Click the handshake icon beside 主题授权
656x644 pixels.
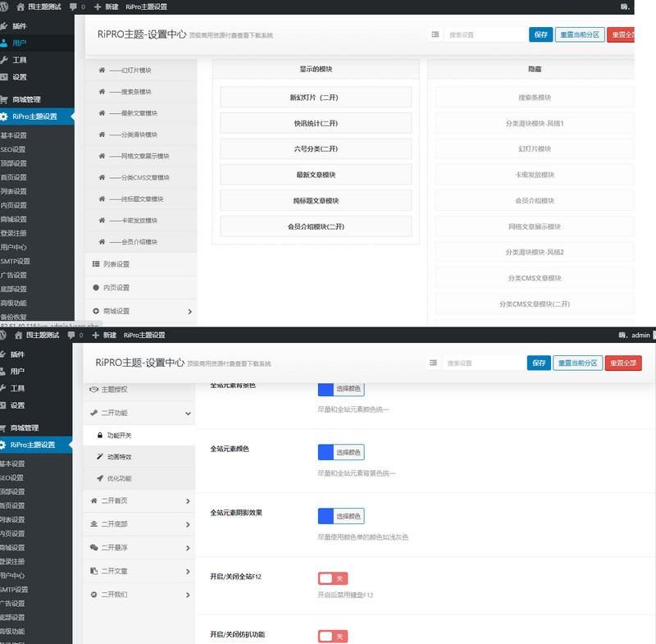93,389
